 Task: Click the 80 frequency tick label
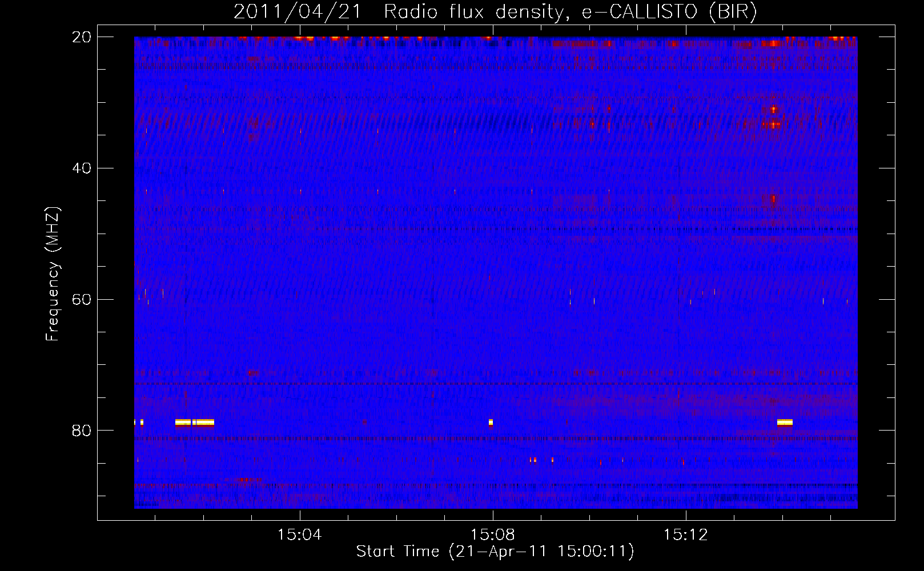click(81, 430)
